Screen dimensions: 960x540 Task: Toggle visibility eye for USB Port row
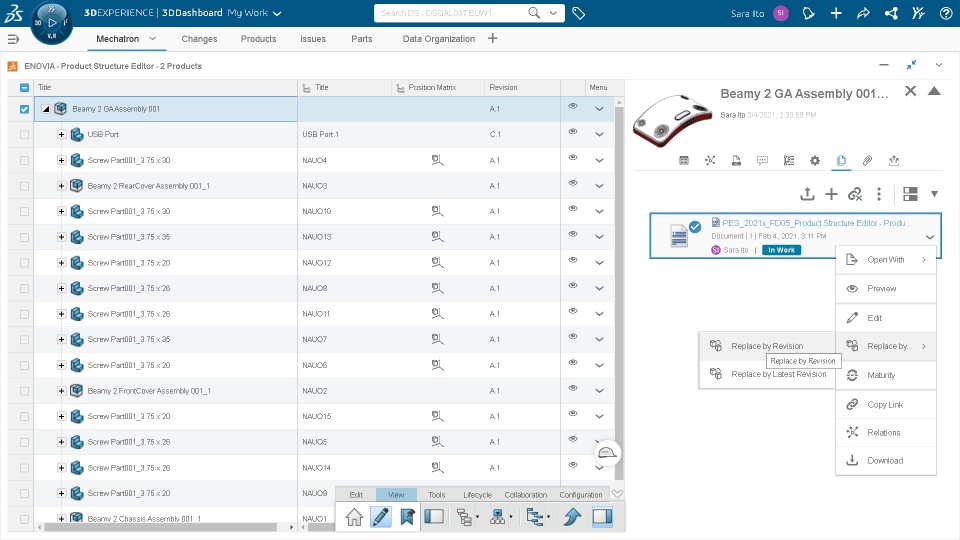572,132
